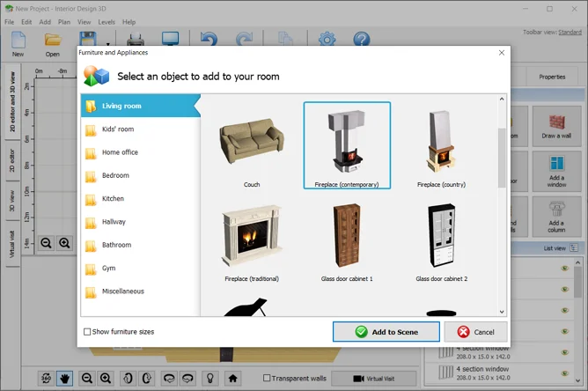This screenshot has width=588, height=391.
Task: Click the Open project folder icon
Action: (x=53, y=41)
